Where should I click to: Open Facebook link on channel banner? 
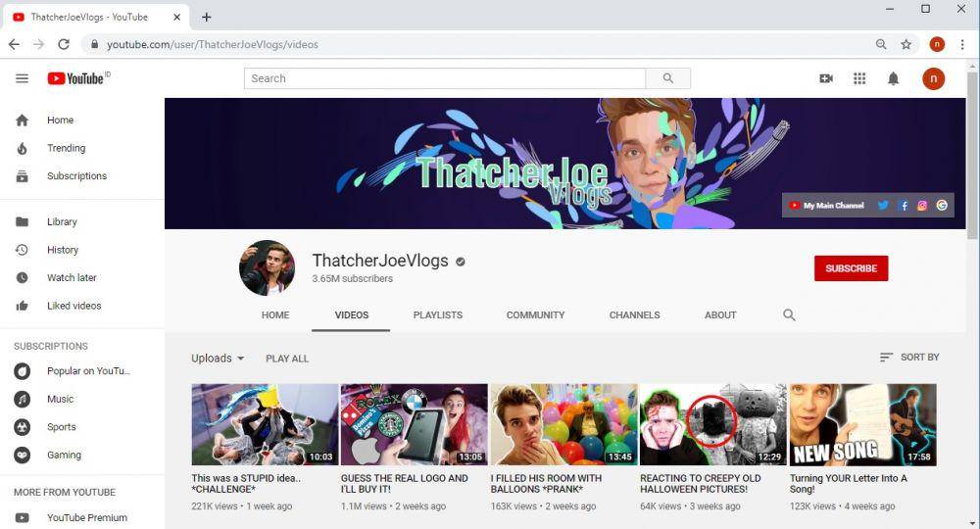pyautogui.click(x=904, y=205)
